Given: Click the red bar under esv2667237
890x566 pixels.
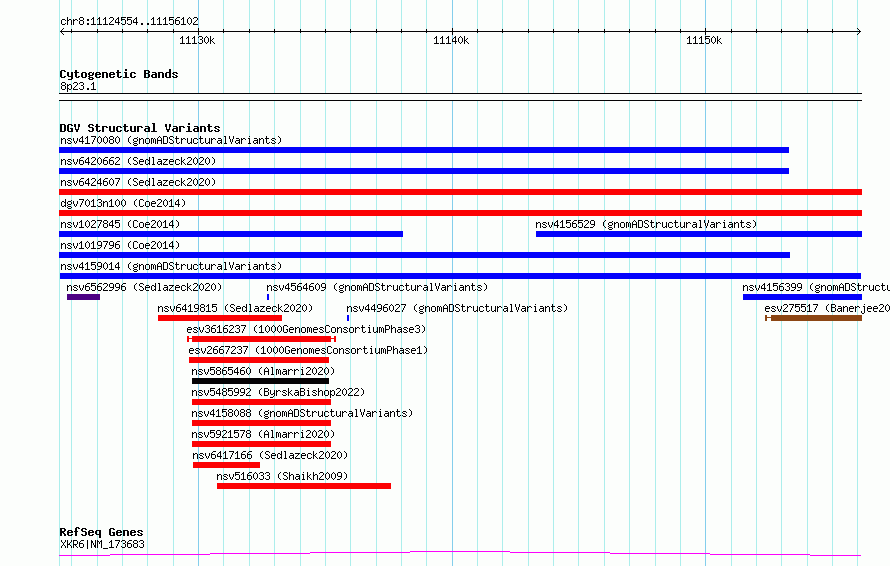Looking at the screenshot, I should tap(259, 360).
